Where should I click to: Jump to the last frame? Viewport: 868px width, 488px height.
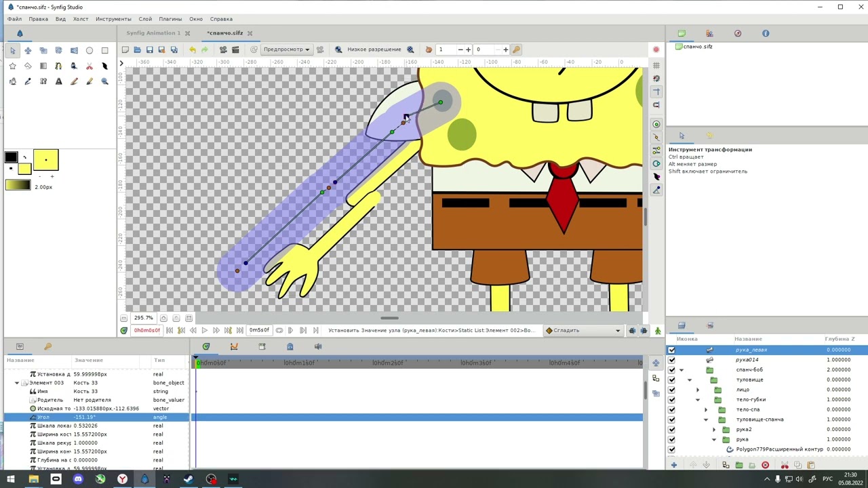pos(239,331)
